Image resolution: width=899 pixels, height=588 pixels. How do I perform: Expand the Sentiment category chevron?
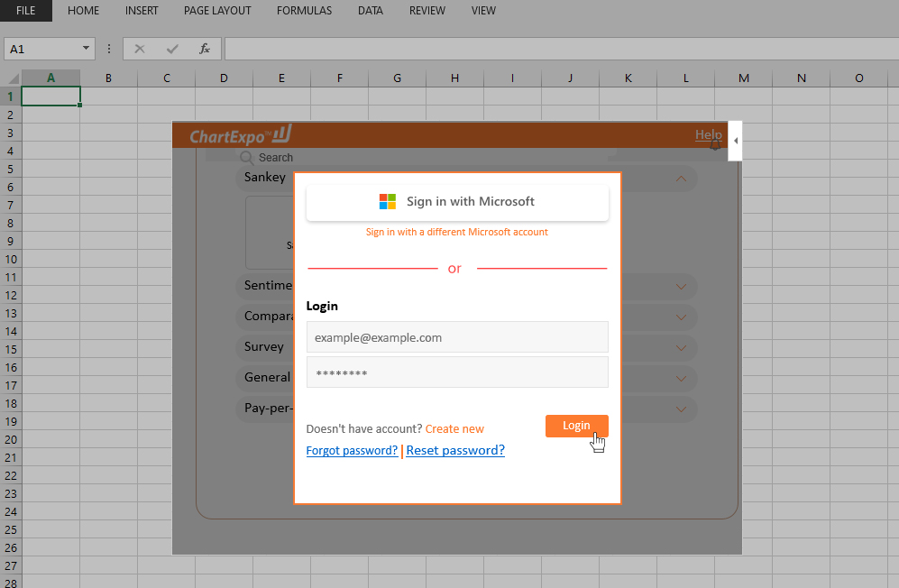tap(681, 287)
